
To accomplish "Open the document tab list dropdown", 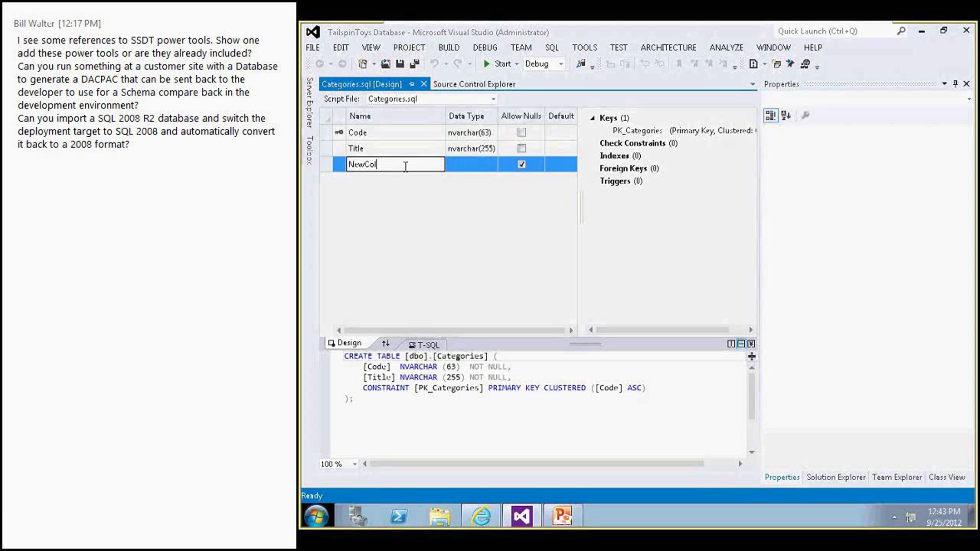I will tap(752, 84).
